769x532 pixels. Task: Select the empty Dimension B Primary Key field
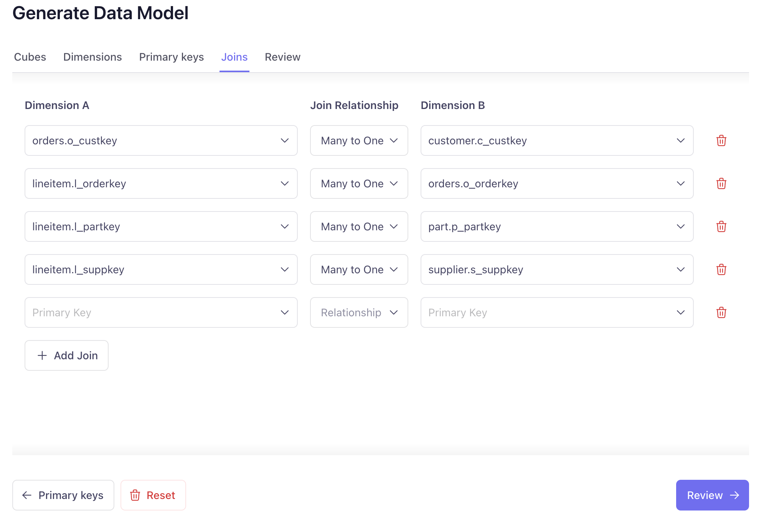pyautogui.click(x=557, y=312)
